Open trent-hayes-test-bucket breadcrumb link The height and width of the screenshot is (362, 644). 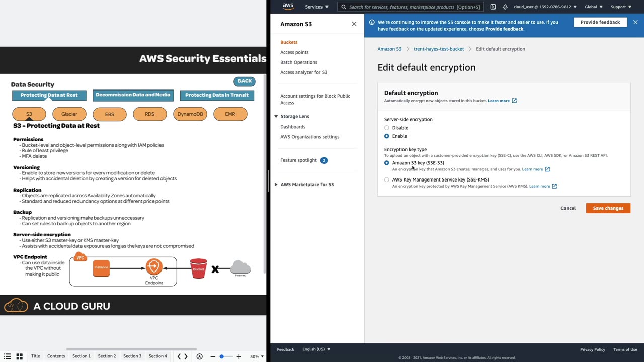point(439,49)
